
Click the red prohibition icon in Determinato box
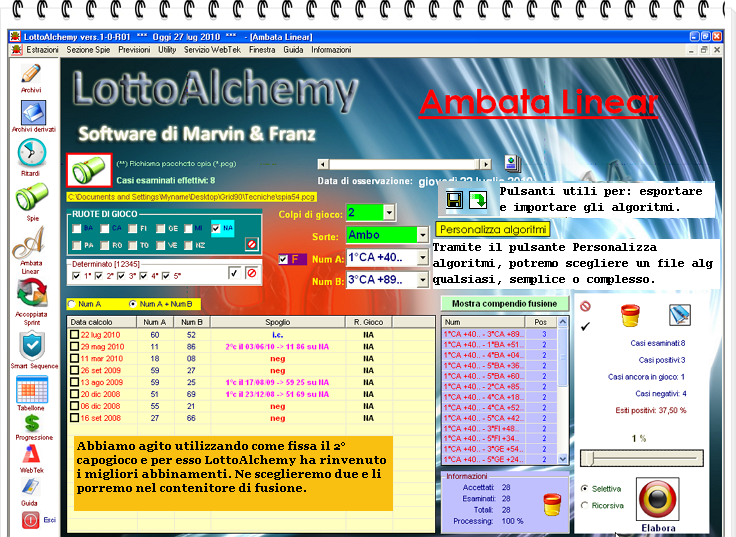coord(252,273)
